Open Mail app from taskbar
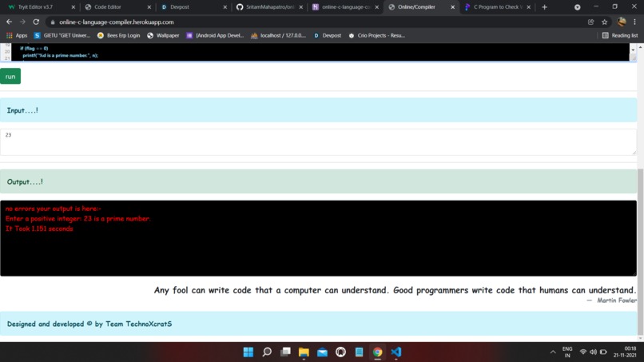The height and width of the screenshot is (362, 644). click(x=323, y=352)
